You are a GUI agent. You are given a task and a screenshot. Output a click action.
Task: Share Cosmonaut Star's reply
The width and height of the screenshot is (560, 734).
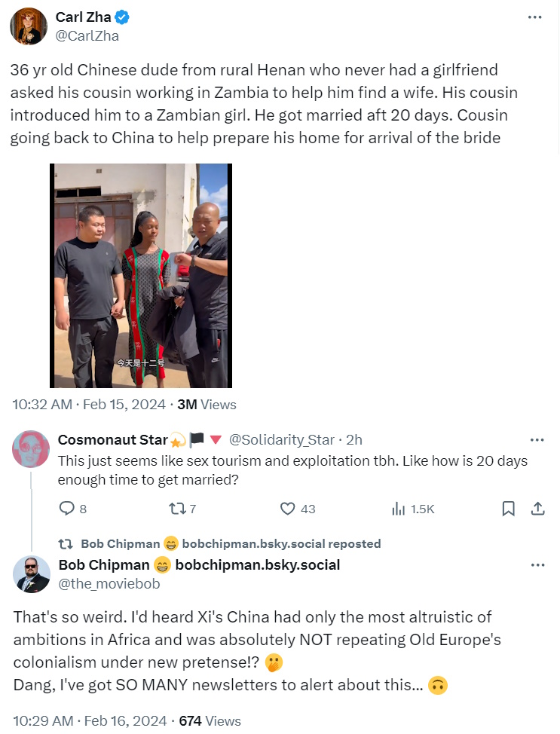[x=537, y=509]
